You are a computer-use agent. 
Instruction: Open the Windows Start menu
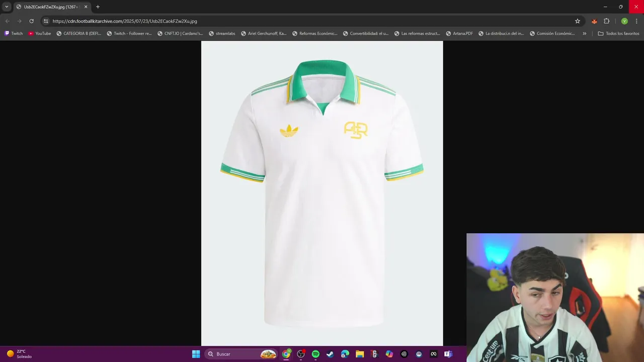tap(196, 354)
